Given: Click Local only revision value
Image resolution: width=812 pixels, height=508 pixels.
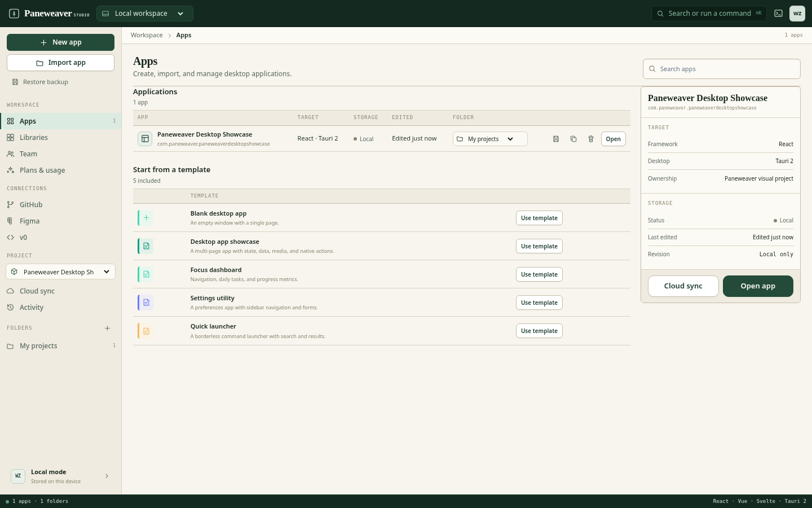Looking at the screenshot, I should 776,255.
